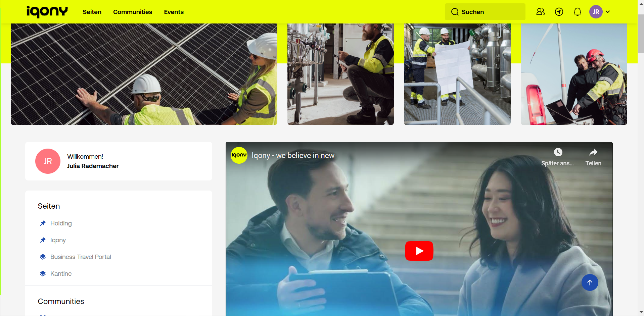
Task: Open Business Travel Portal link
Action: (x=80, y=257)
